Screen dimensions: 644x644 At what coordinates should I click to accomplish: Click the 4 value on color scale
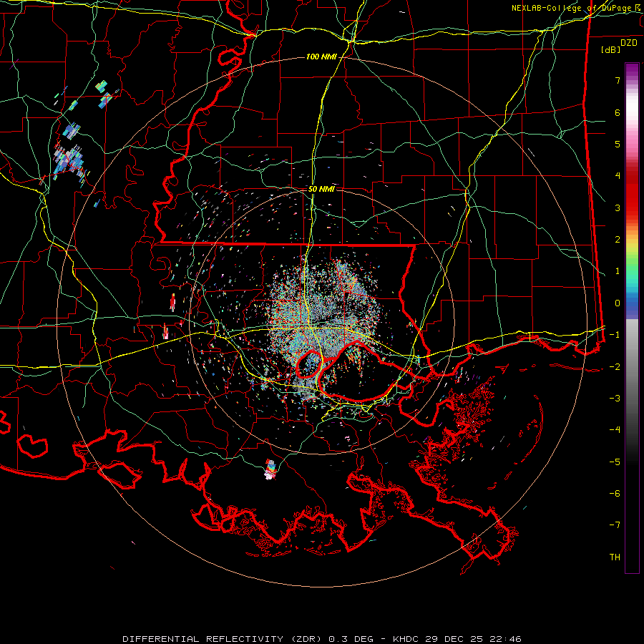(618, 176)
